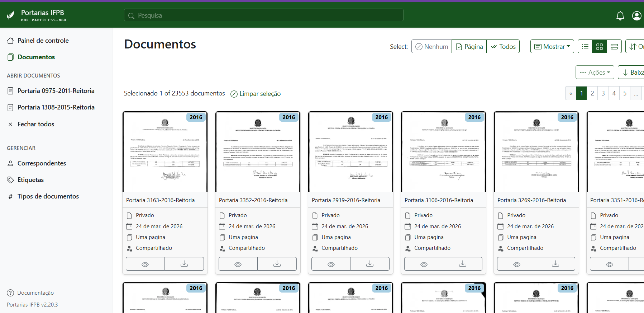Open Portaria 1308-2015-Reitoria from sidebar
This screenshot has width=644, height=313.
pos(56,107)
